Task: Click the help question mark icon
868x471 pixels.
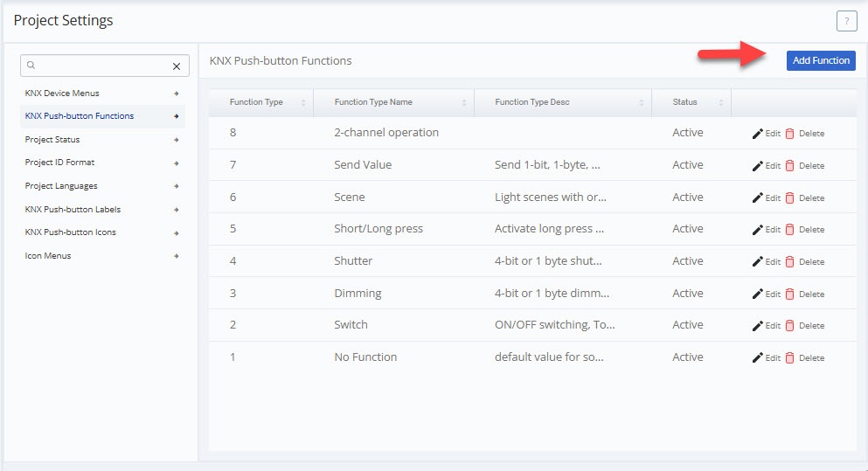Action: [846, 21]
